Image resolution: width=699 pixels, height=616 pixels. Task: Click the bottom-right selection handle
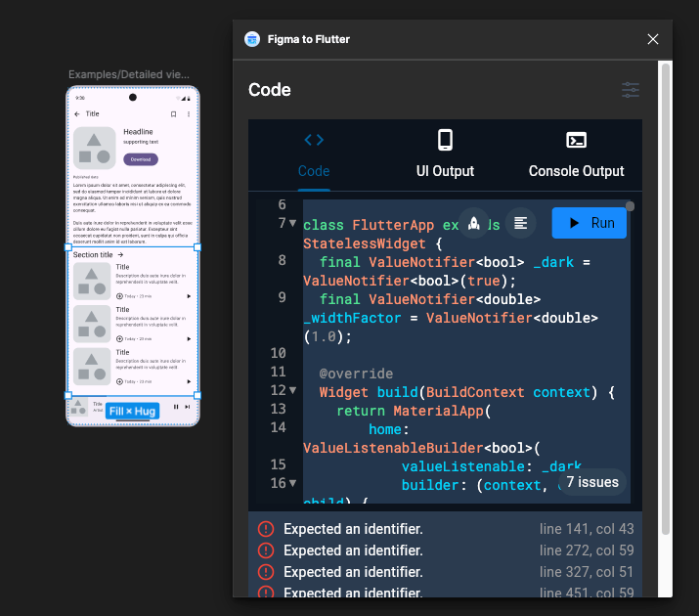pos(197,395)
